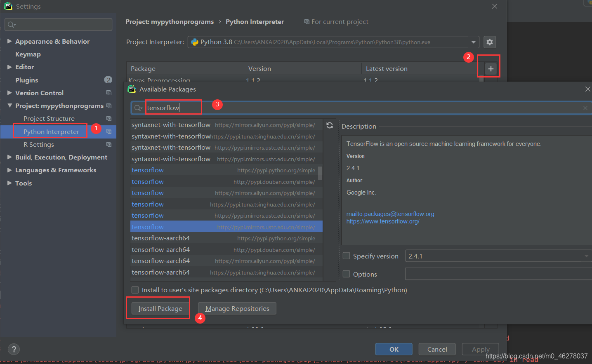
Task: Clear the tensorflow search field X
Action: pyautogui.click(x=585, y=108)
